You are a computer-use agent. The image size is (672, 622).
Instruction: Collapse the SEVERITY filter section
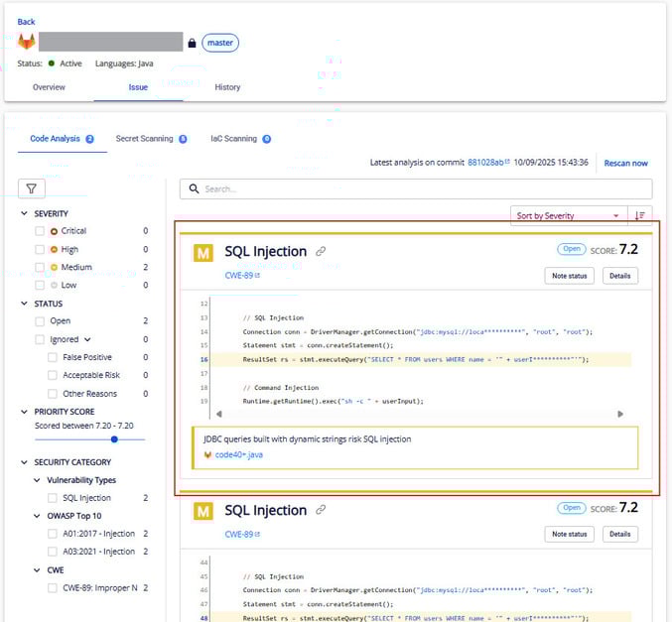tap(25, 213)
